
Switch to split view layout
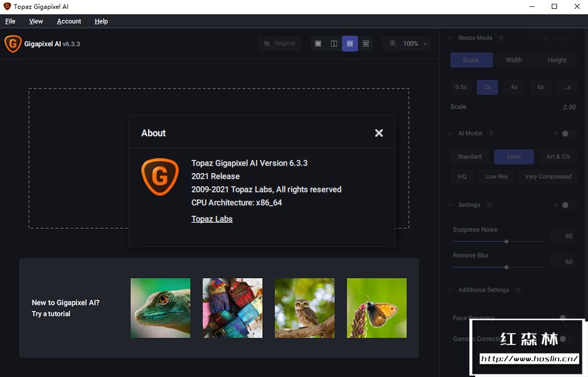pos(334,43)
